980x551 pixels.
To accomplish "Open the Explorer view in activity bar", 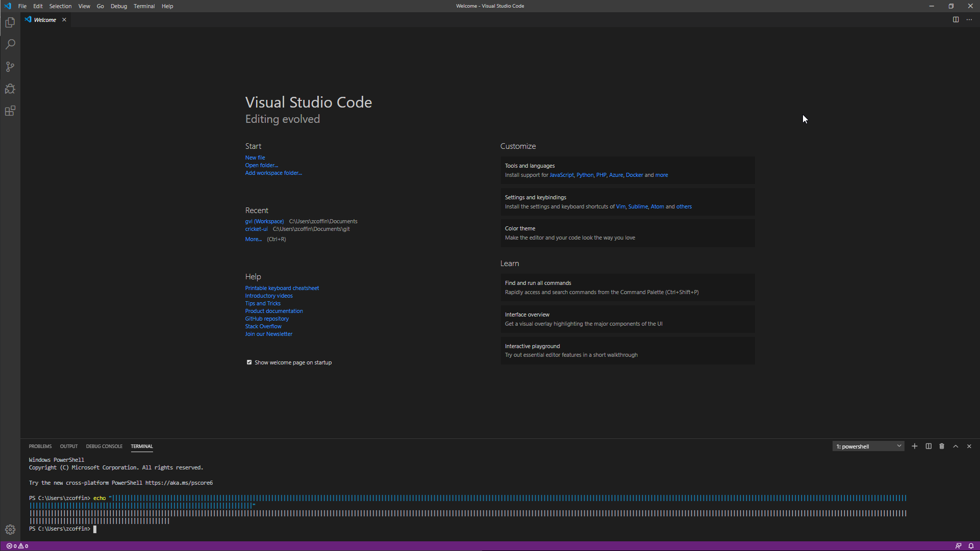I will pyautogui.click(x=10, y=22).
